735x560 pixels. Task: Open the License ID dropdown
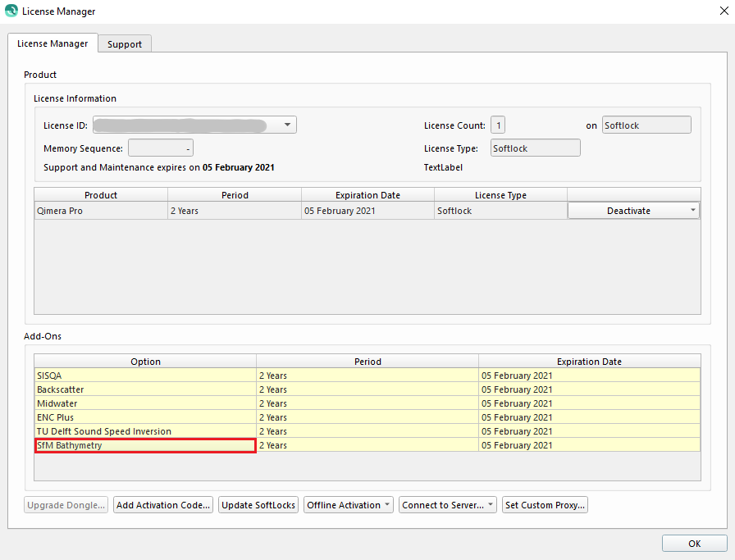[287, 125]
